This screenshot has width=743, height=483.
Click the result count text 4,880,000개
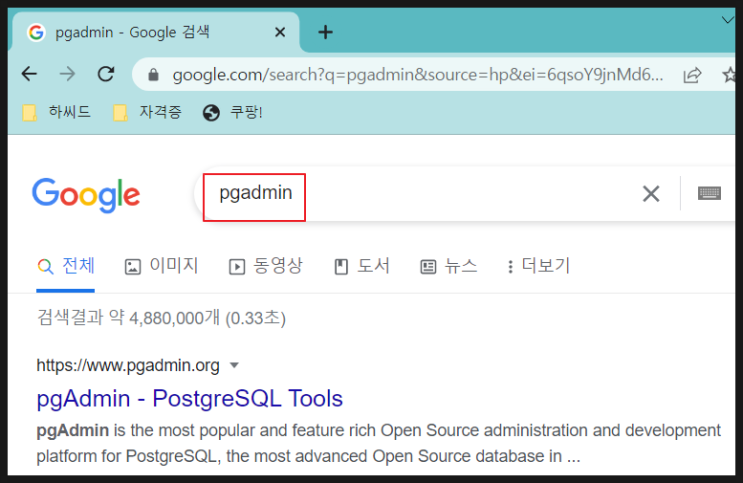pos(174,318)
